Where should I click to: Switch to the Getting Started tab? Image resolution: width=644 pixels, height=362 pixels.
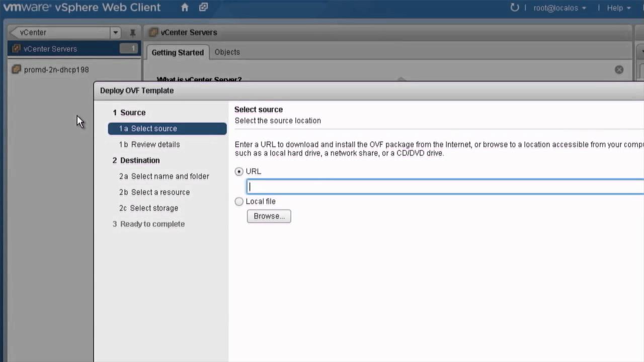tap(178, 52)
